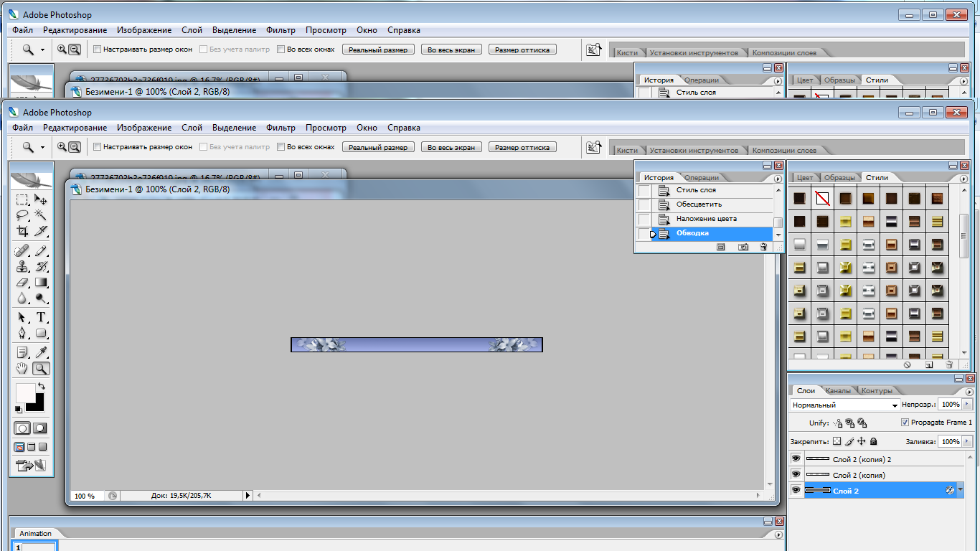The width and height of the screenshot is (980, 551).
Task: Select the Magic Wand tool
Action: point(41,215)
